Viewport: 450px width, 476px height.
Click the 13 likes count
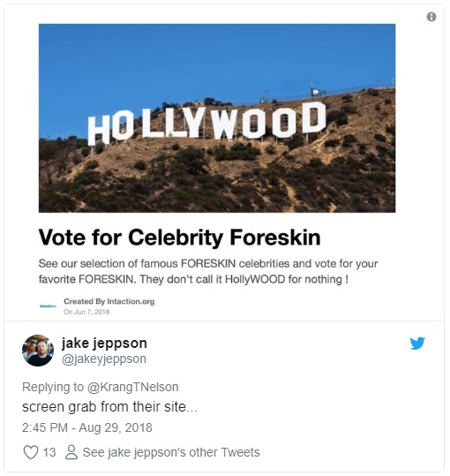click(49, 452)
